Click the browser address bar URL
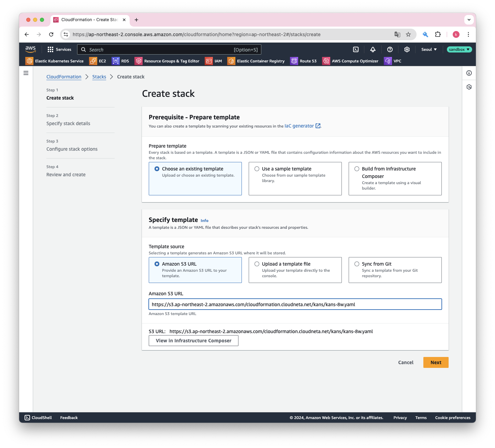495x448 pixels. 196,34
